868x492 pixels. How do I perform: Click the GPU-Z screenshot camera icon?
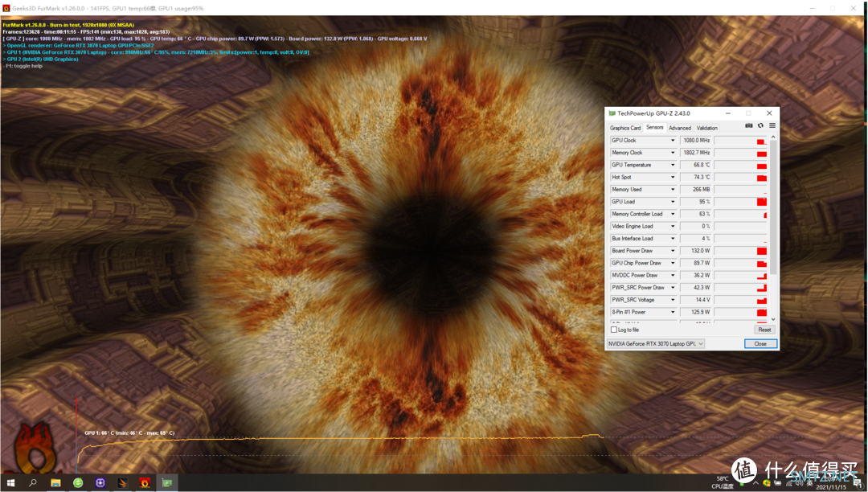click(748, 125)
